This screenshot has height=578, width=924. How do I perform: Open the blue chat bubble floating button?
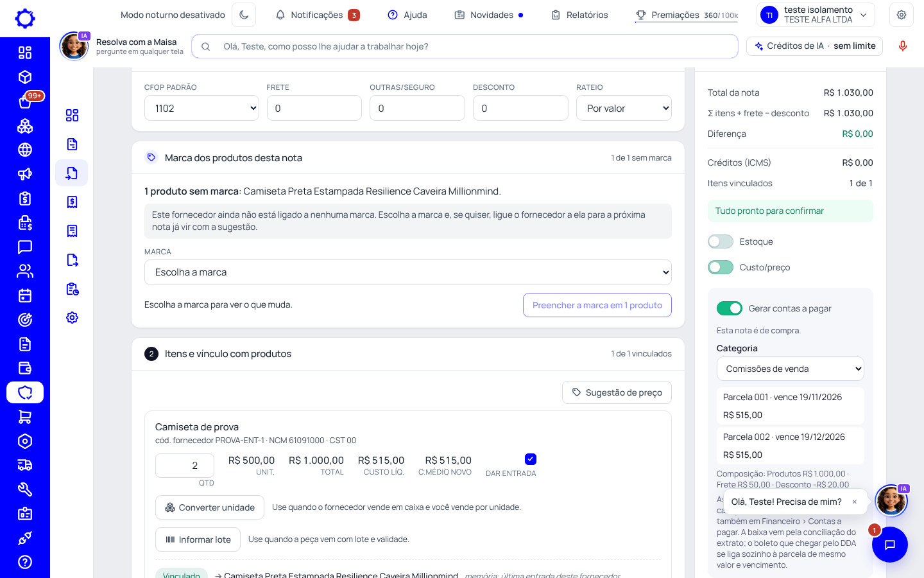890,545
